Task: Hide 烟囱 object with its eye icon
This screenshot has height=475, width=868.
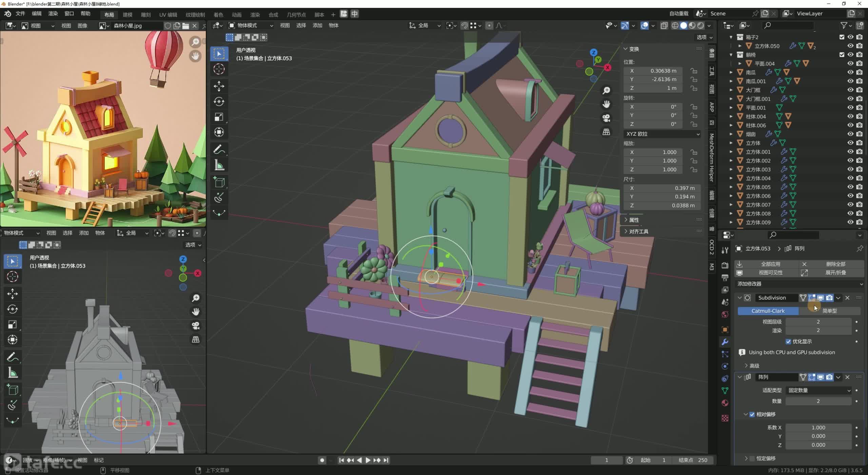Action: click(850, 134)
